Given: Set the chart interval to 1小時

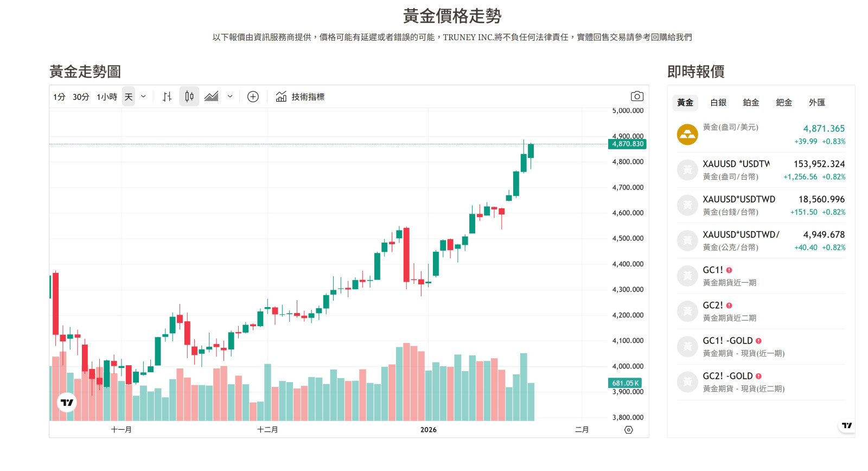Looking at the screenshot, I should point(107,97).
